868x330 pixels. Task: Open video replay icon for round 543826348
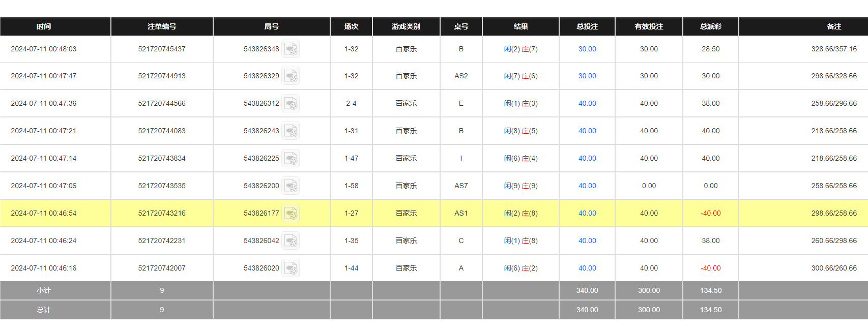click(x=291, y=49)
